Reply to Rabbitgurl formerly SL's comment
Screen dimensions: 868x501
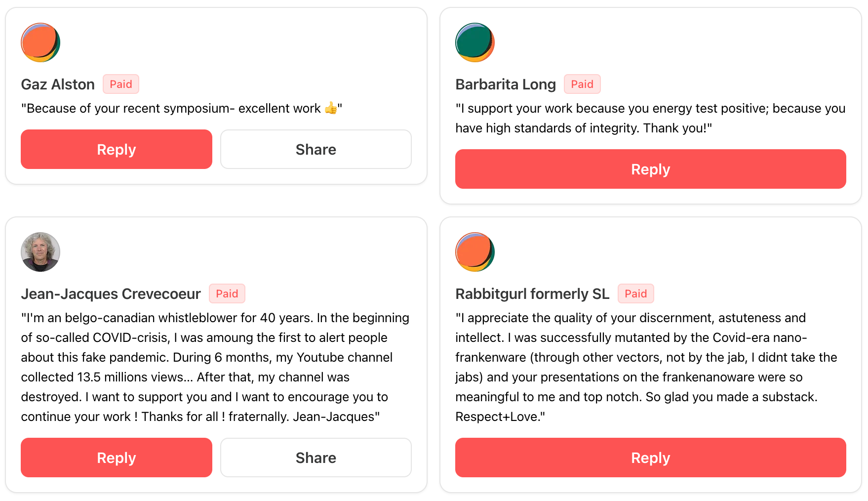(x=650, y=458)
